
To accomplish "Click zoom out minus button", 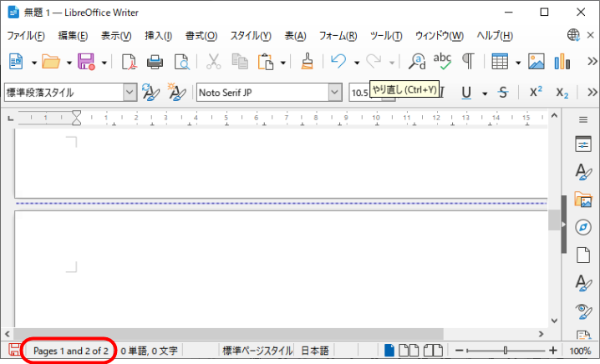I will [x=459, y=350].
